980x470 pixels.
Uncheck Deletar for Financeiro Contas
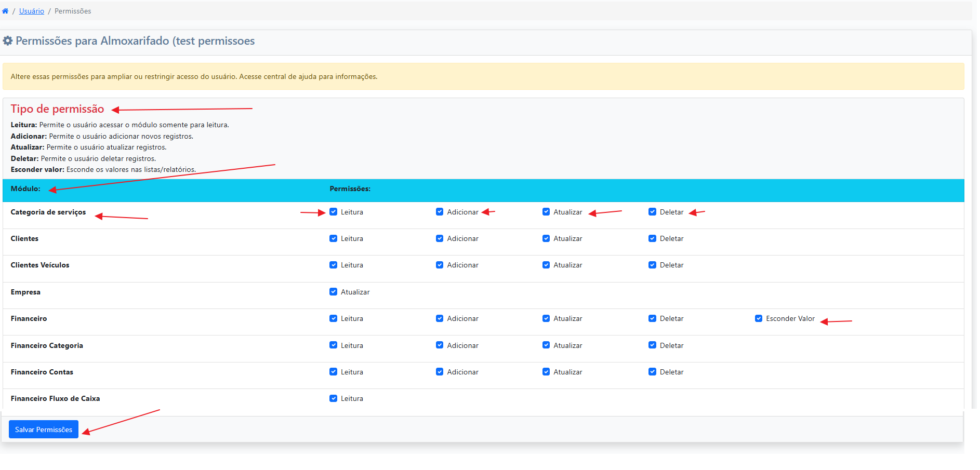tap(652, 372)
